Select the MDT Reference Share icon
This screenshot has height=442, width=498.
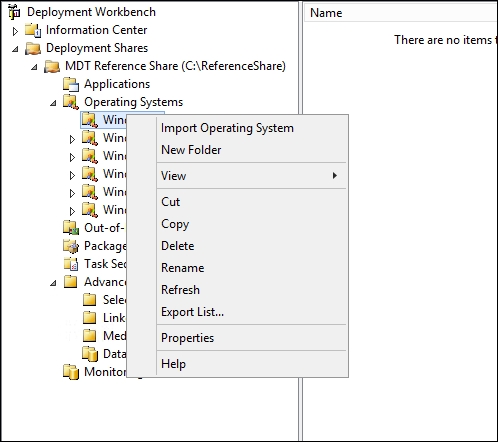52,66
